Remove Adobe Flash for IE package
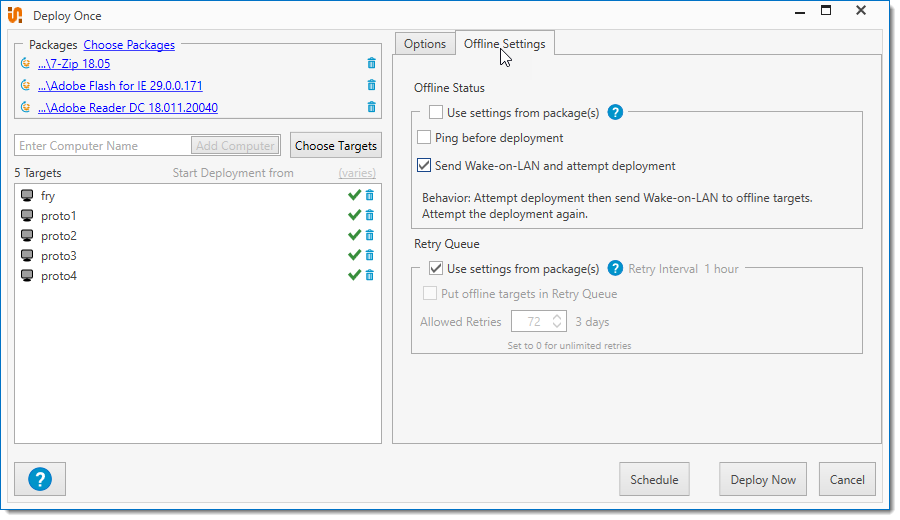 tap(371, 86)
